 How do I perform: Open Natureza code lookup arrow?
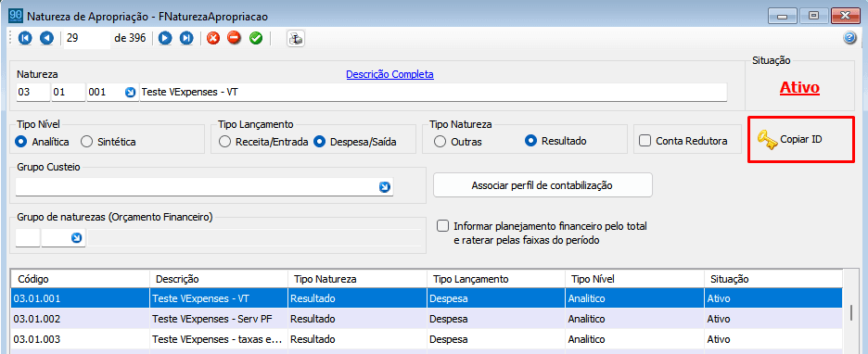click(130, 93)
